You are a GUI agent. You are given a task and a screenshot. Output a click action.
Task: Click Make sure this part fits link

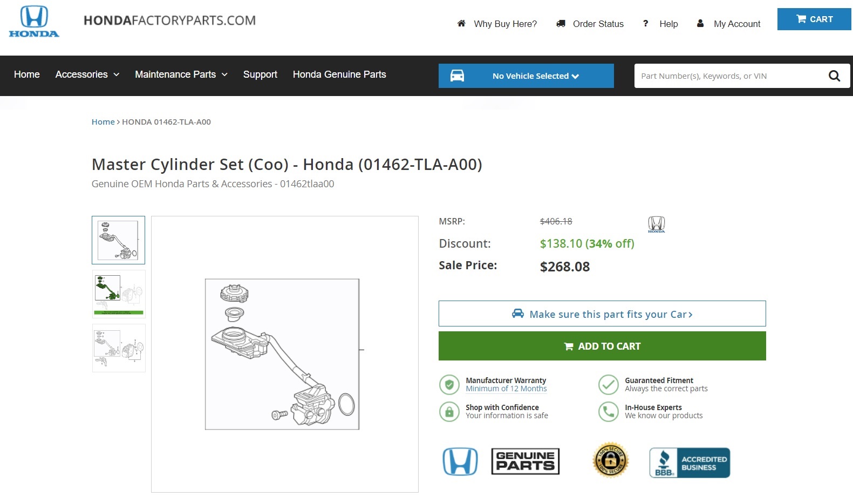tap(602, 314)
